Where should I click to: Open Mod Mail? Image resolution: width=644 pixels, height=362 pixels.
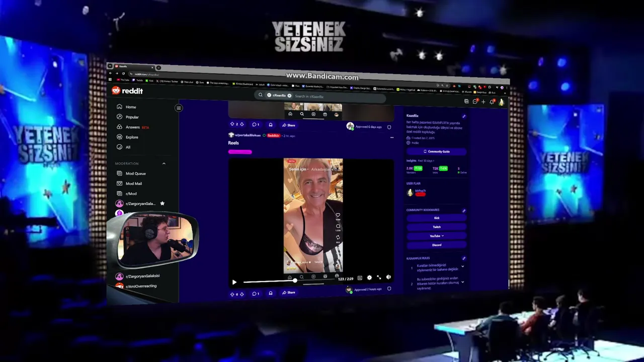tap(129, 184)
